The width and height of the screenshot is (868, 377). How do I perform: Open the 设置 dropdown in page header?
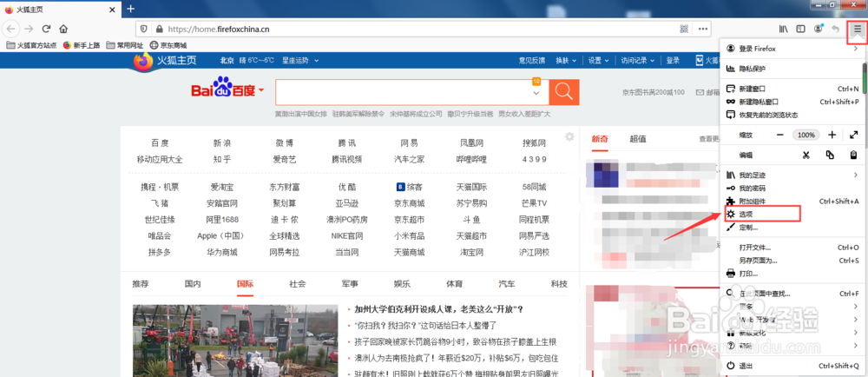click(x=599, y=60)
